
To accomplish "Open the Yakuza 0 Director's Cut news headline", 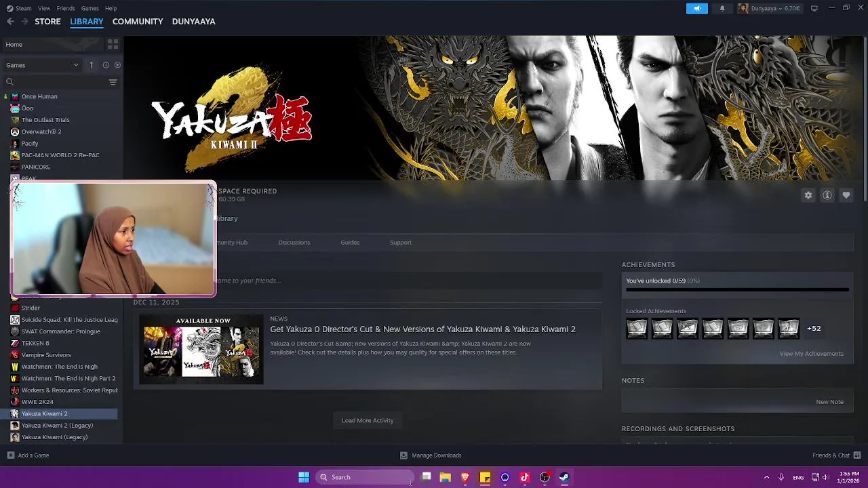I will coord(422,329).
